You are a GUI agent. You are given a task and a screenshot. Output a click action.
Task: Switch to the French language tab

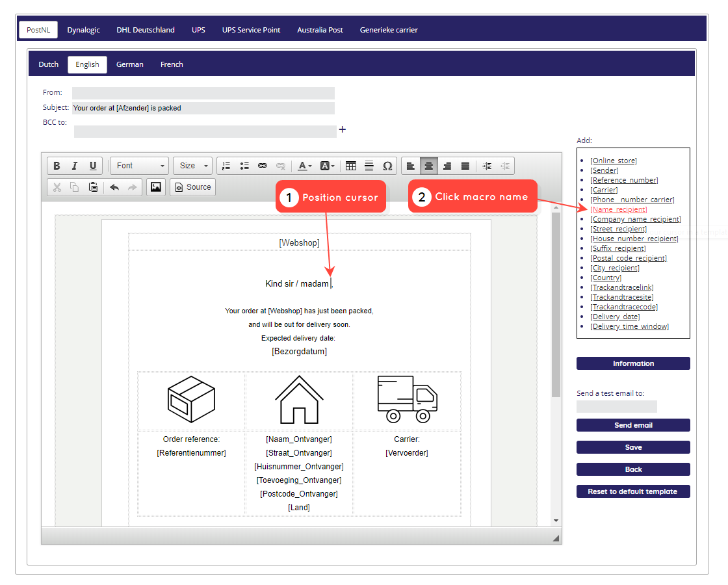click(x=172, y=64)
